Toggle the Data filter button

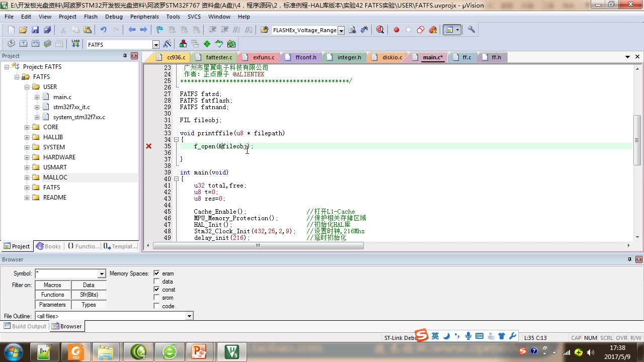tap(89, 285)
